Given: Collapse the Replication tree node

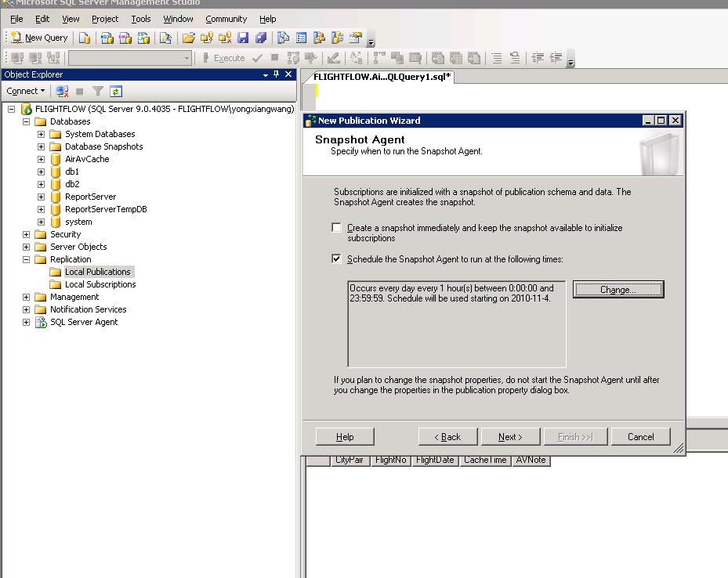Looking at the screenshot, I should [27, 259].
